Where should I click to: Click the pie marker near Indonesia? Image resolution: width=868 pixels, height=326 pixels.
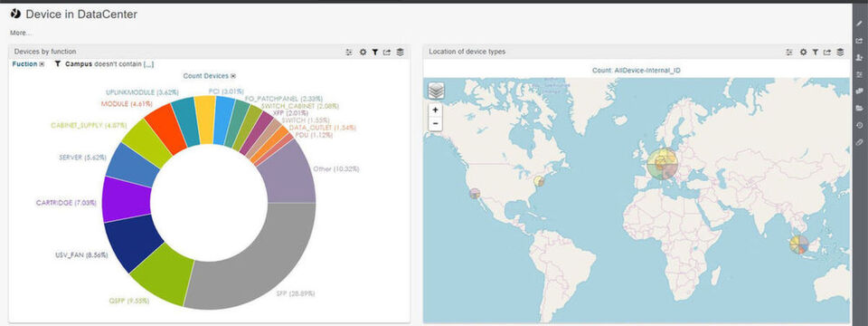coord(798,244)
